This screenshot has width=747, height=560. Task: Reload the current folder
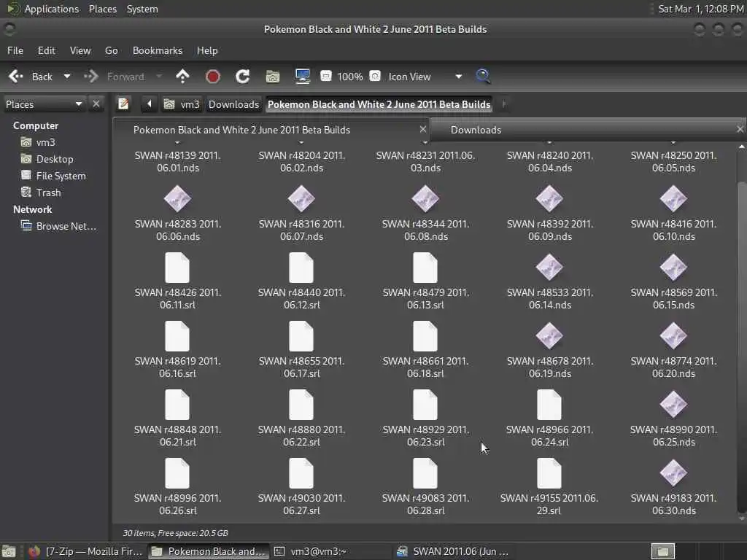(242, 76)
